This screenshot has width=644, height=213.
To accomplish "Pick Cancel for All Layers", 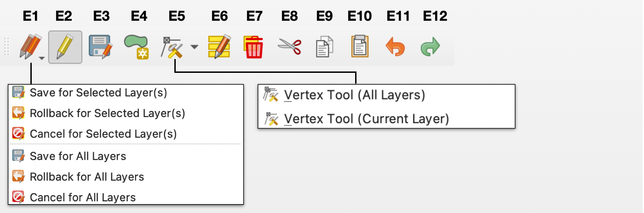I will pyautogui.click(x=82, y=198).
